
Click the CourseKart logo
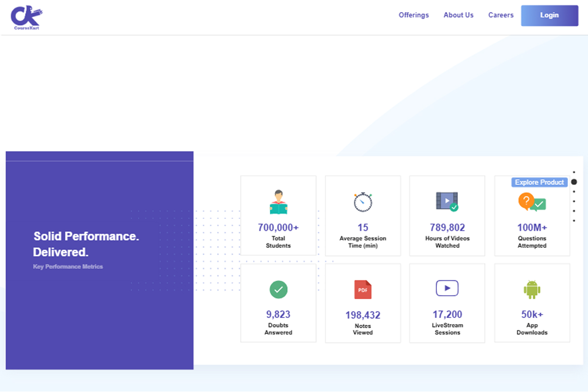[x=27, y=18]
